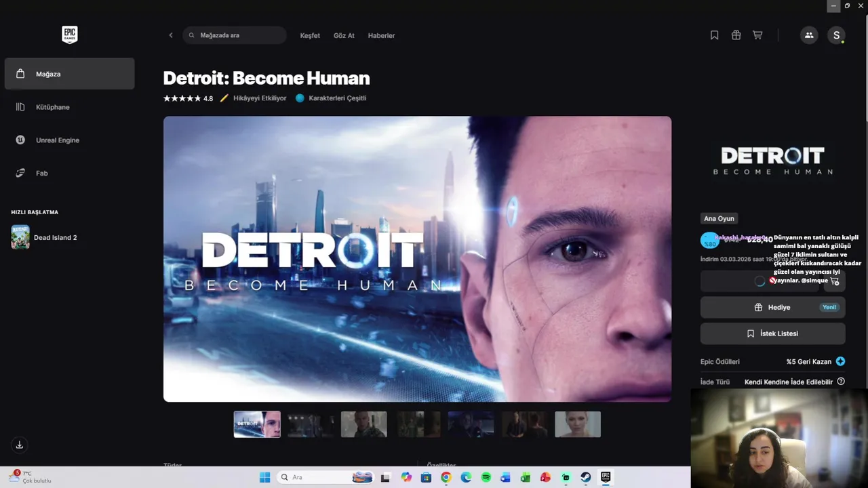Click Kendi Kendine İade Edilebilir text
This screenshot has width=868, height=488.
click(x=788, y=382)
